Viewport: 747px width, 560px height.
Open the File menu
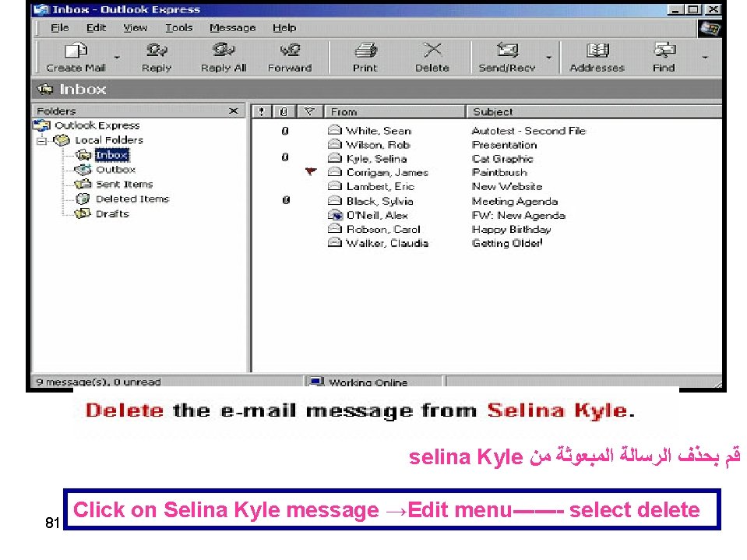[59, 28]
